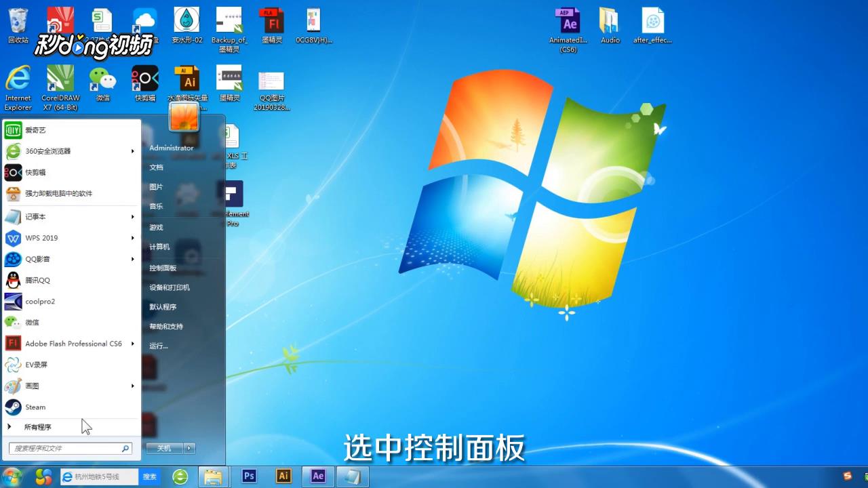Open the 运行... (Run) dialog
The image size is (868, 488).
click(x=159, y=346)
